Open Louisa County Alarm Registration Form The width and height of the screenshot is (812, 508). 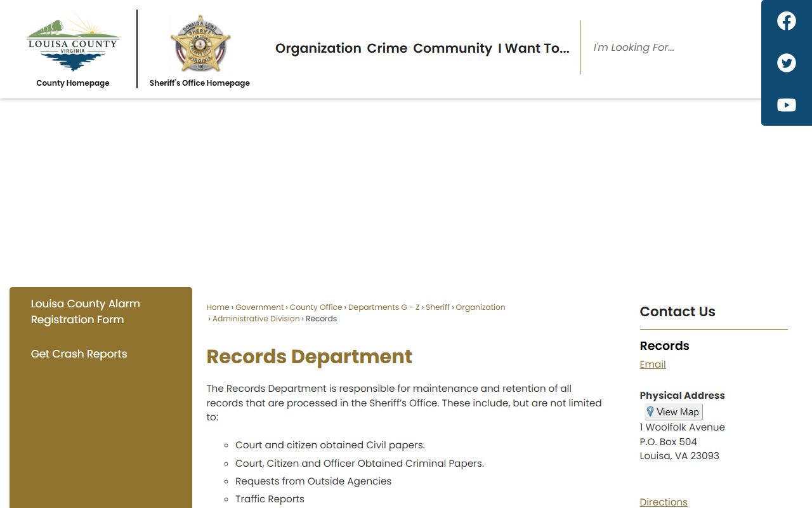point(86,312)
